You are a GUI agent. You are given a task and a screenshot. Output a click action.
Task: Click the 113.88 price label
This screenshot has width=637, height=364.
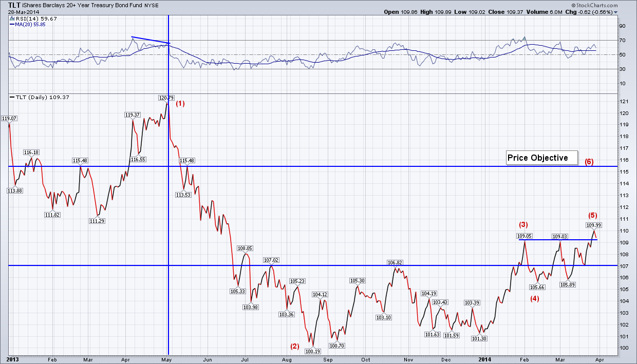(15, 190)
